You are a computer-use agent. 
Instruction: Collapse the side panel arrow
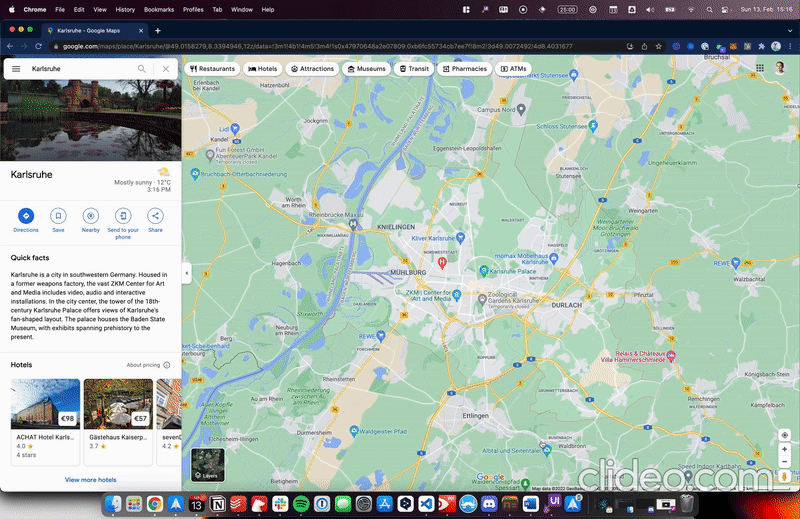187,273
